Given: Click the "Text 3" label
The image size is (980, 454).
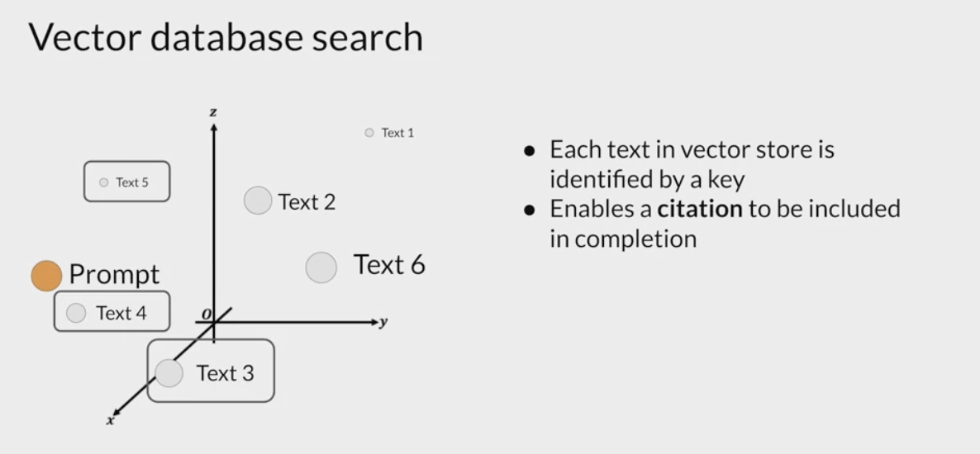Looking at the screenshot, I should coord(225,373).
